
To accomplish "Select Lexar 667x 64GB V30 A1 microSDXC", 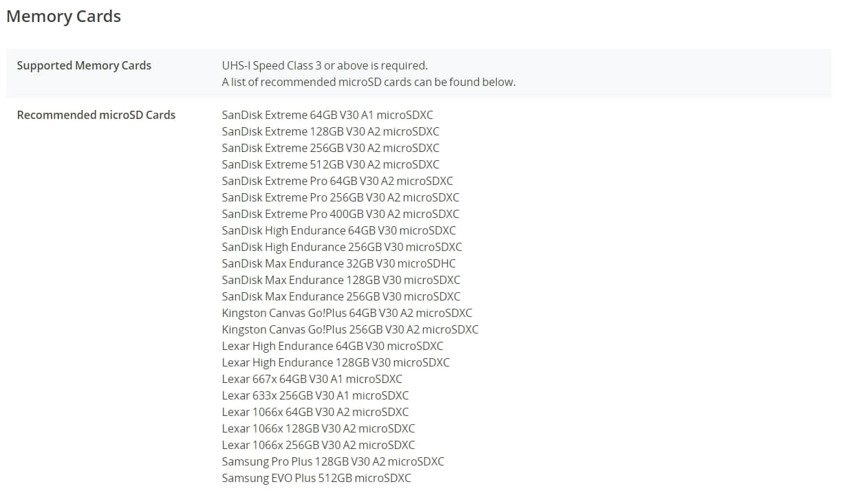I will [312, 379].
